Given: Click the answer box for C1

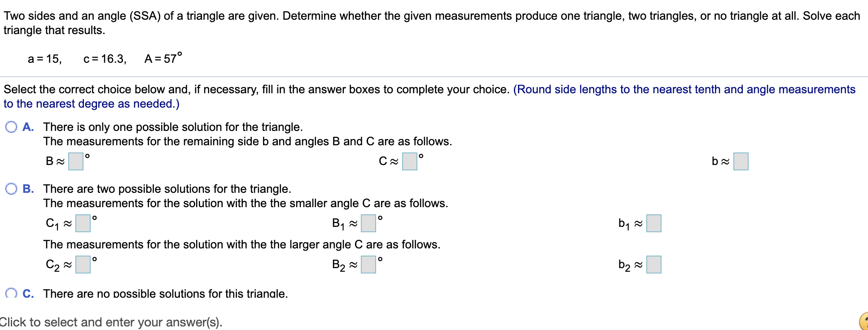Looking at the screenshot, I should pos(83,223).
